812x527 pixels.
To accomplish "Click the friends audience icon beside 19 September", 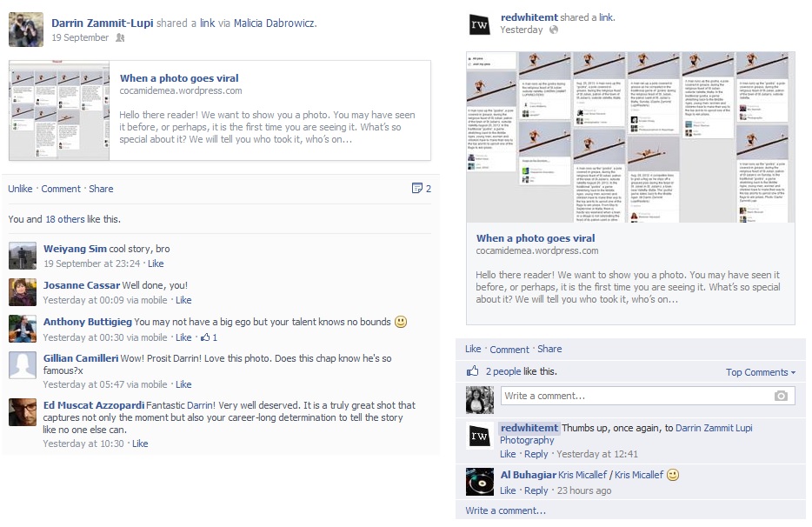I will tap(120, 37).
